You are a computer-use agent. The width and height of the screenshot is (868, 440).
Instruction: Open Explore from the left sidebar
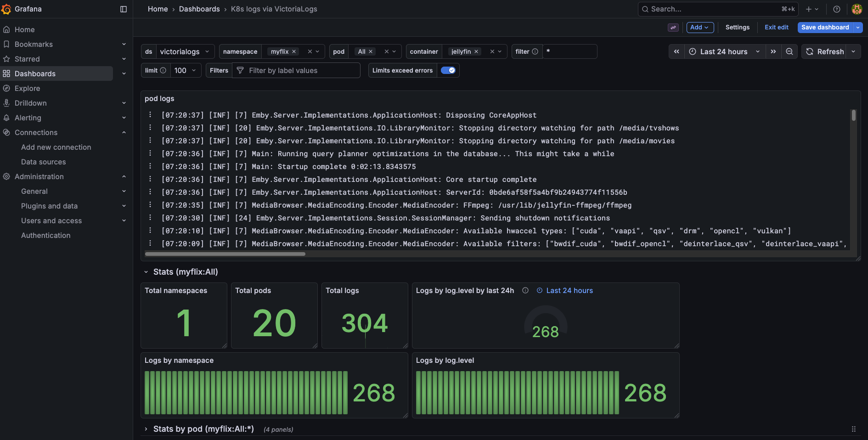28,88
